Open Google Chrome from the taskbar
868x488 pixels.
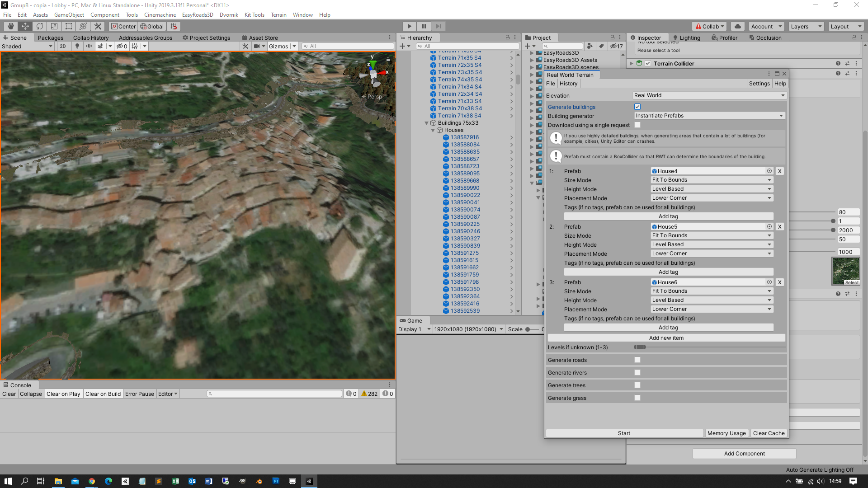coord(92,481)
